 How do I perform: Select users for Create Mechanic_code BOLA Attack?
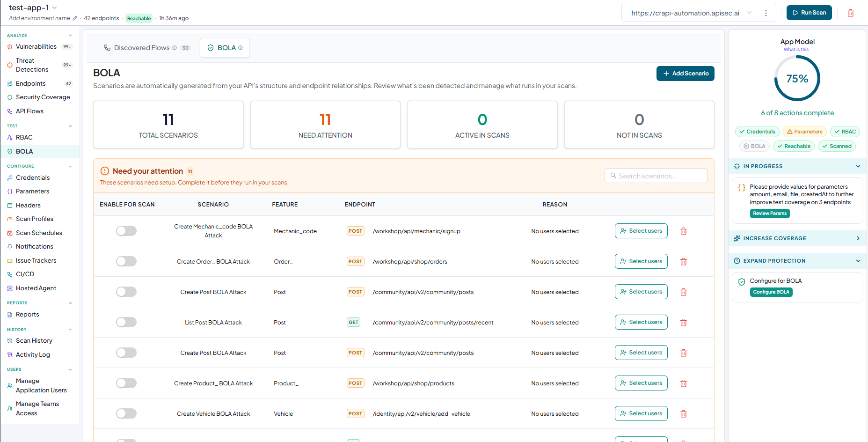(641, 231)
